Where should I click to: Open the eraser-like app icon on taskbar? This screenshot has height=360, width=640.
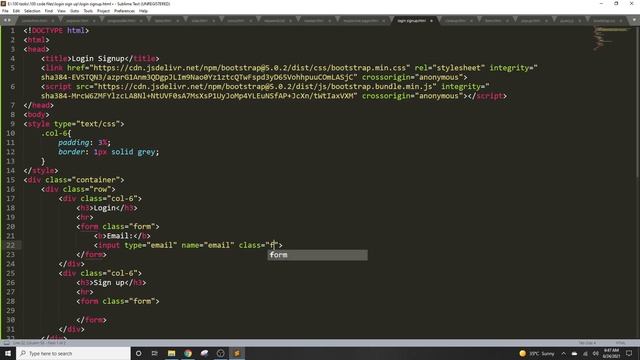click(x=204, y=353)
